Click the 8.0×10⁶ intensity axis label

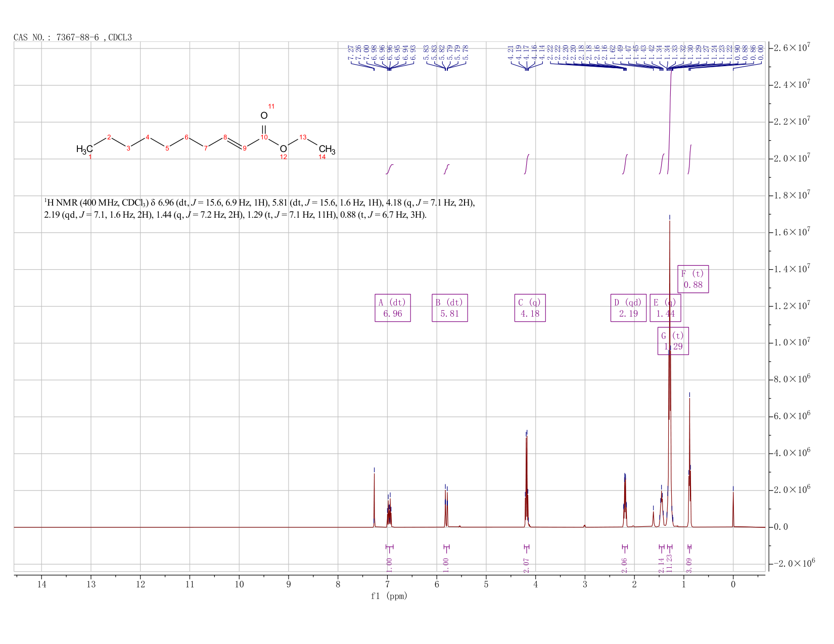point(793,380)
